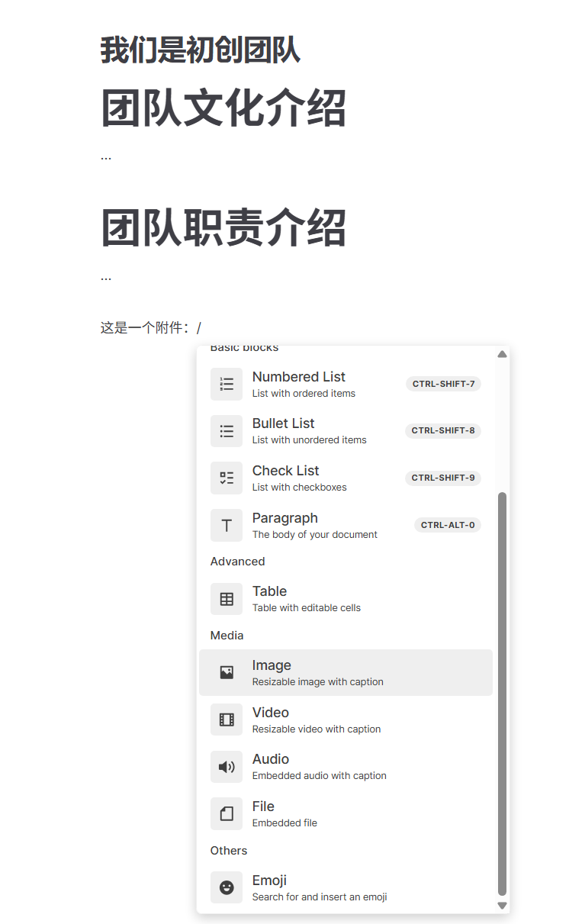Click the Emoji smiley icon
Screen dimensions: 569x924
[x=227, y=887]
